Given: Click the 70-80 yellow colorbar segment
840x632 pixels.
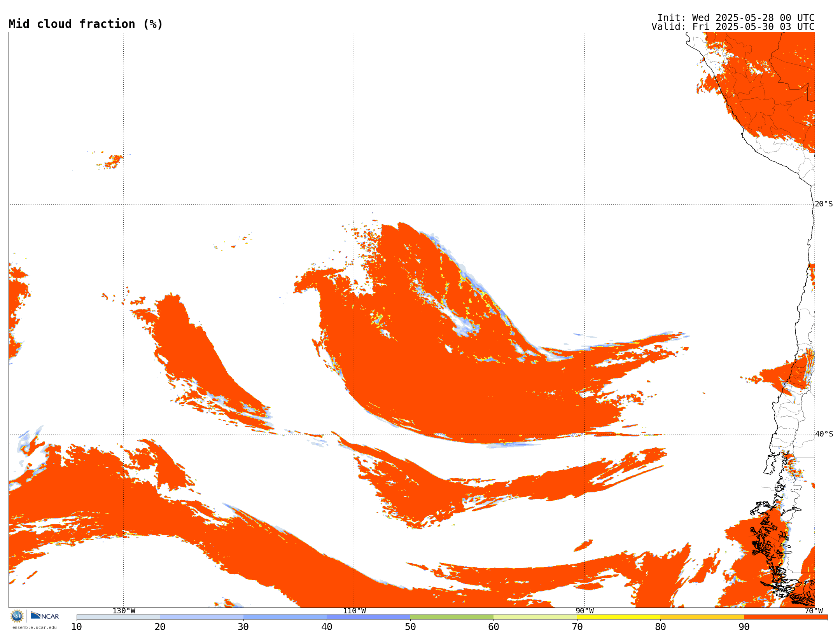Looking at the screenshot, I should 619,617.
